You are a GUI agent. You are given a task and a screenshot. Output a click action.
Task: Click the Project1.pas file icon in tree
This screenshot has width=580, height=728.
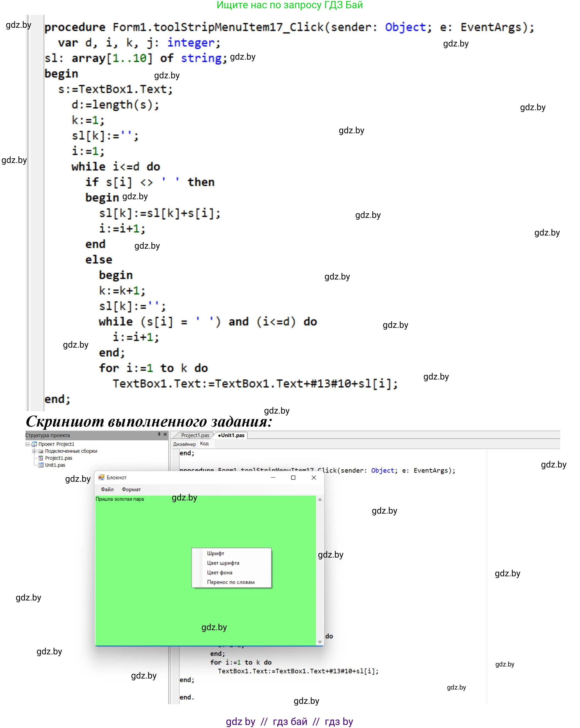tap(40, 458)
